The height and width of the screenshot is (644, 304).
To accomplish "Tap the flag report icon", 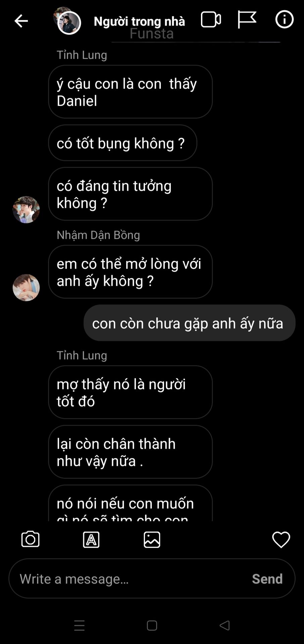I will (247, 19).
